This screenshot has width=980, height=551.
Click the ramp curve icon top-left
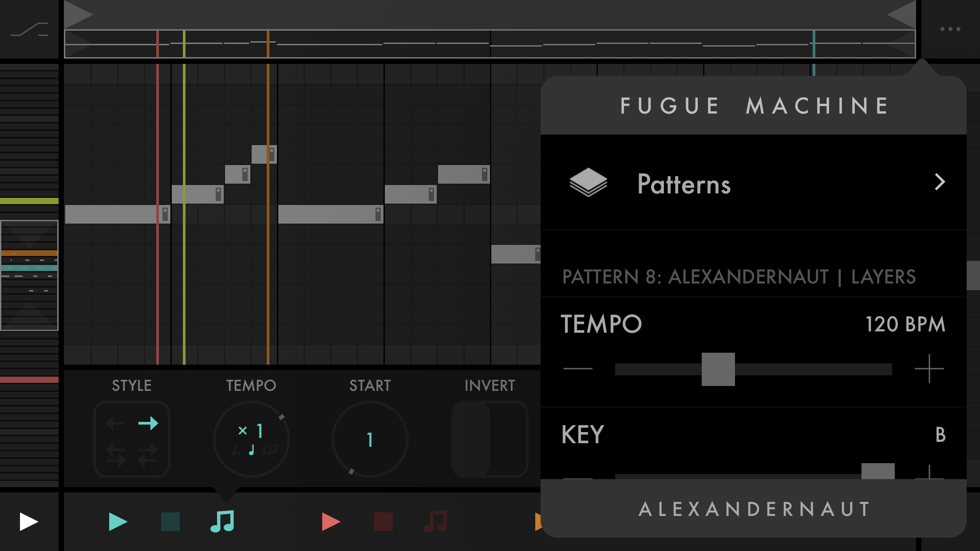coord(29,29)
